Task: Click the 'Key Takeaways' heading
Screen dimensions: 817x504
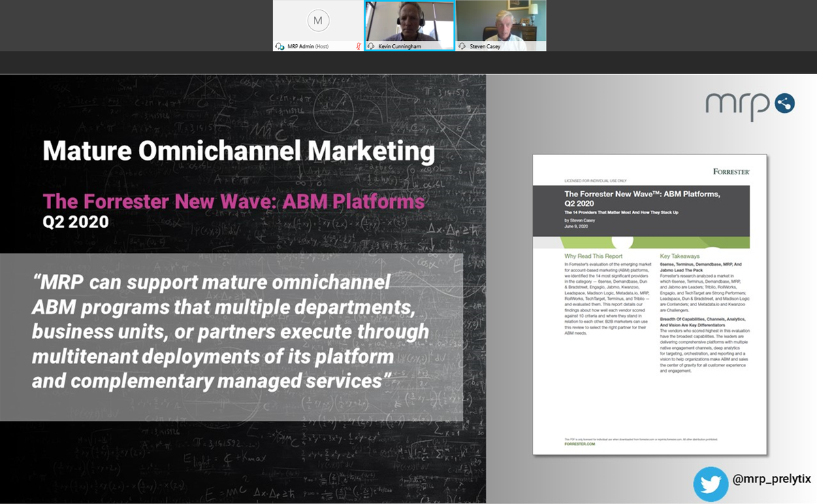Action: point(679,256)
